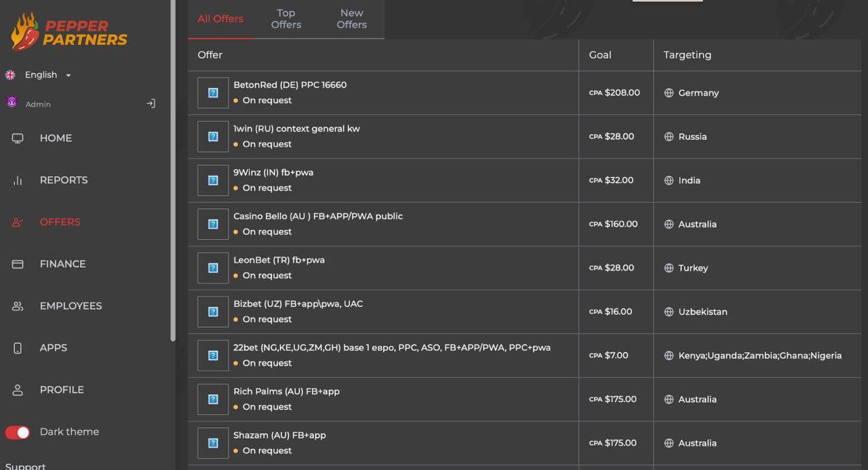Click the Finance card icon
868x470 pixels.
[x=18, y=265]
